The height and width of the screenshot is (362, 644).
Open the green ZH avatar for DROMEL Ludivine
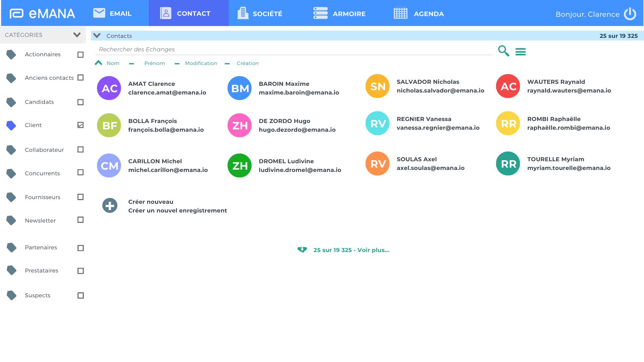pyautogui.click(x=239, y=166)
